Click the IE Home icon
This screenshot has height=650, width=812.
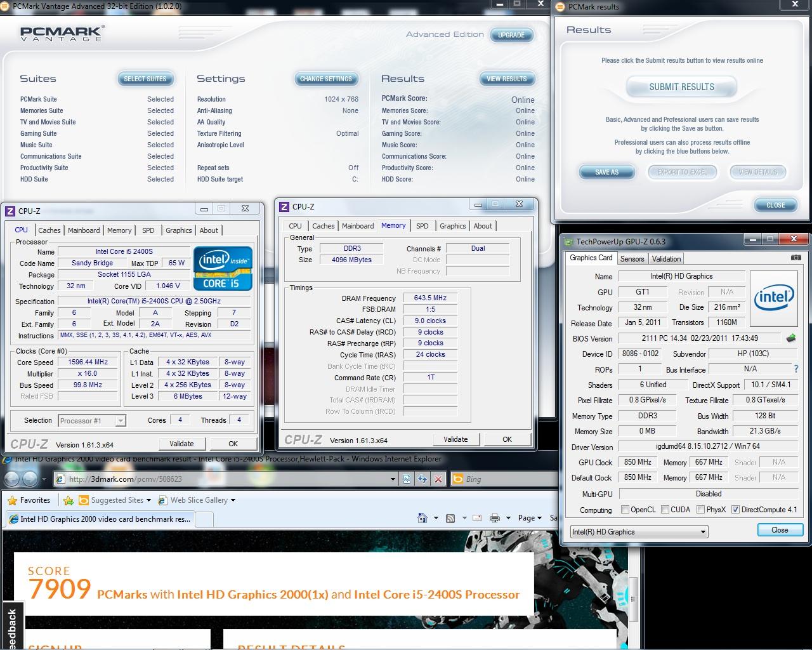coord(422,518)
